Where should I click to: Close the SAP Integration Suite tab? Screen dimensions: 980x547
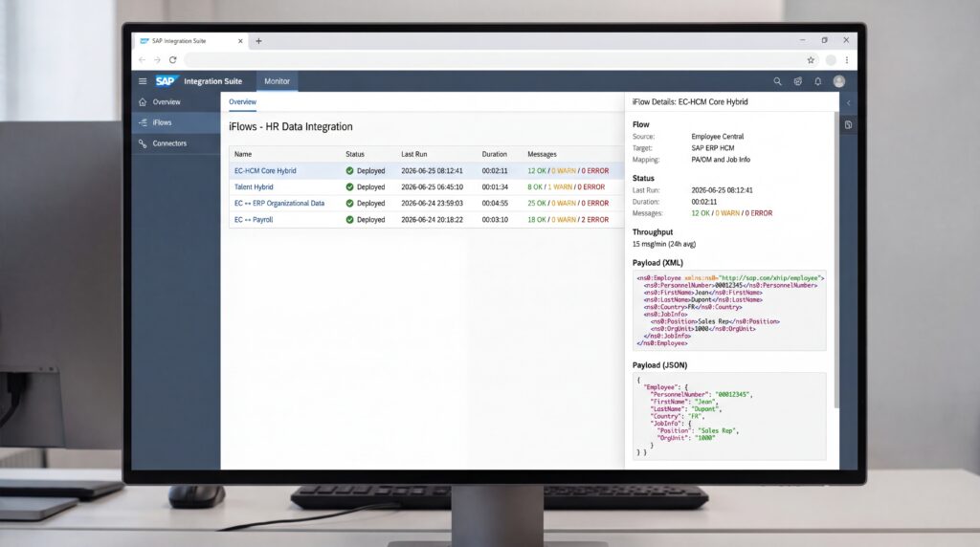[x=240, y=41]
